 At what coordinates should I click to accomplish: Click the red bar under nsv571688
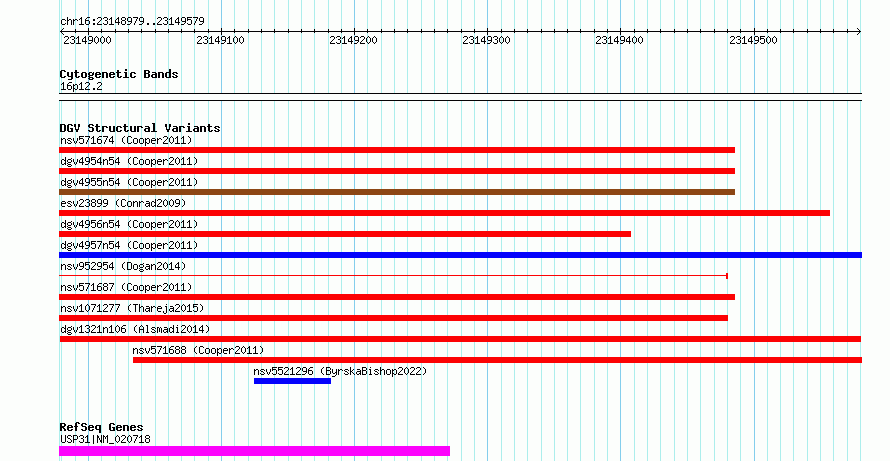(x=497, y=360)
